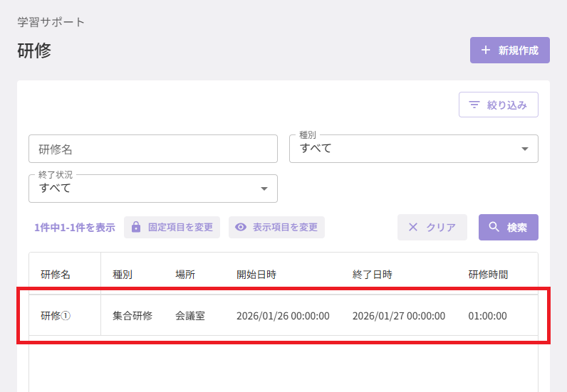The width and height of the screenshot is (567, 392).
Task: Click the 研修名 column header
Action: [56, 275]
